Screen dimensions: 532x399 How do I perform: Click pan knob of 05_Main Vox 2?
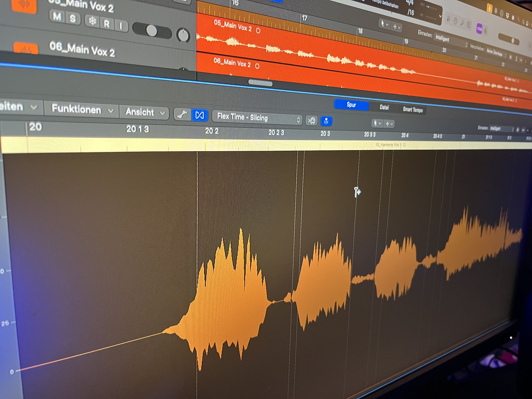click(x=183, y=35)
